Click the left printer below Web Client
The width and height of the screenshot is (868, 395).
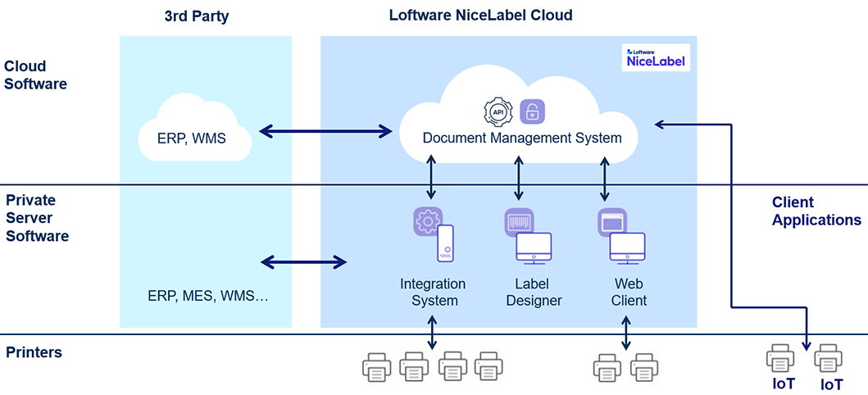[x=607, y=366]
